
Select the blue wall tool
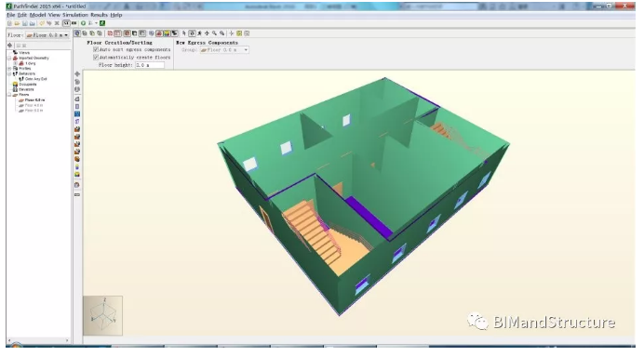pyautogui.click(x=77, y=113)
